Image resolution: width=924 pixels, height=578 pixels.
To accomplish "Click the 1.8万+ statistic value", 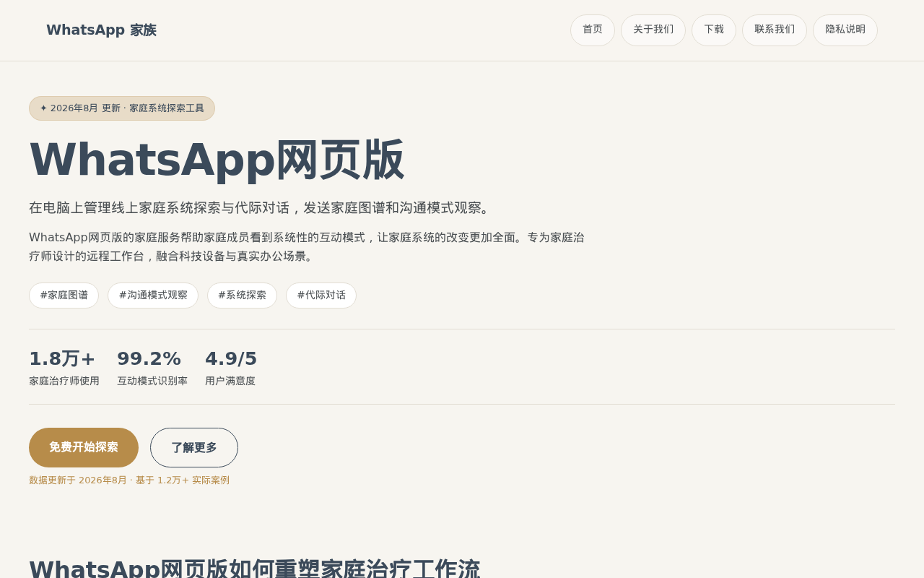I will [x=62, y=358].
